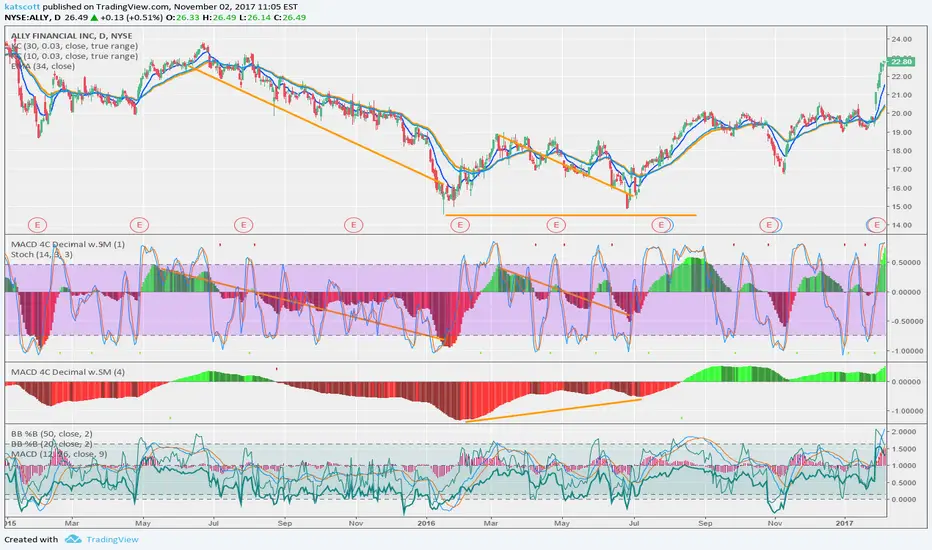Click the 24.00 price axis label
The width and height of the screenshot is (932, 550).
point(901,40)
